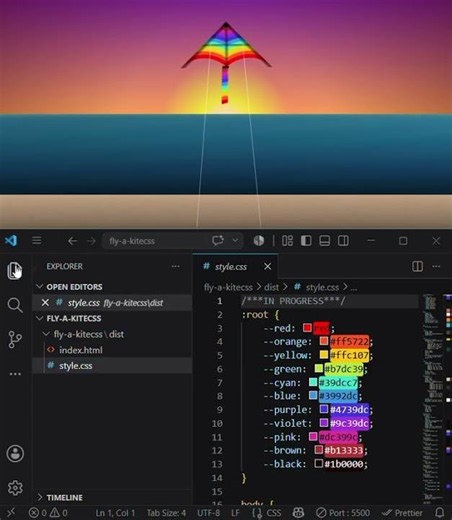Go forward with the right arrow
452x520 pixels.
point(91,241)
